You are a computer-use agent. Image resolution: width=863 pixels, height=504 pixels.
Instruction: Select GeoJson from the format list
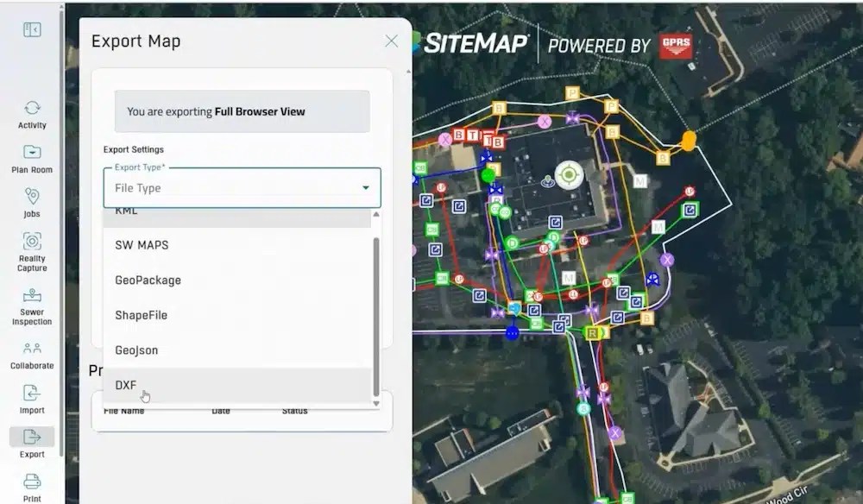coord(135,350)
